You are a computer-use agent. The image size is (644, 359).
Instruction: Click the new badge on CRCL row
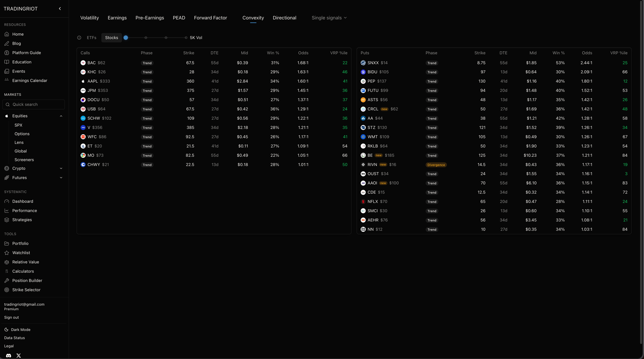[x=384, y=109]
